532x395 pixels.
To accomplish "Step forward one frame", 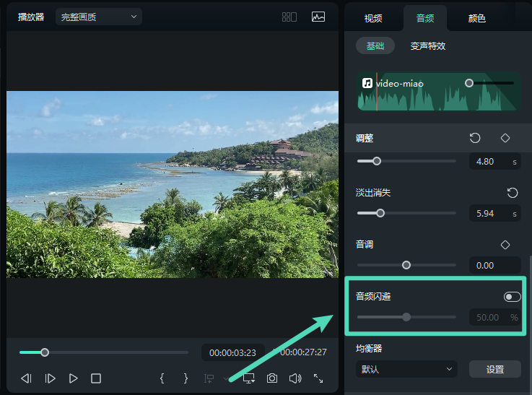I will point(50,378).
